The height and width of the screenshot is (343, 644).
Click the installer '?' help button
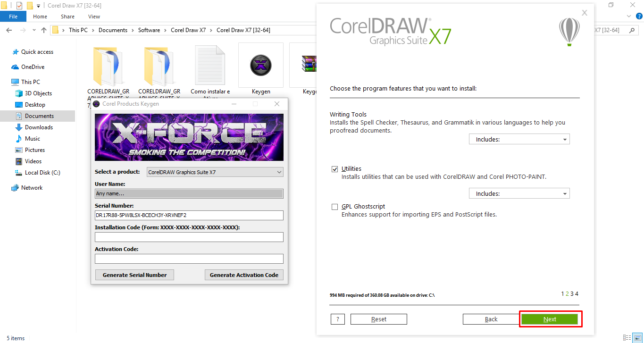[x=338, y=319]
